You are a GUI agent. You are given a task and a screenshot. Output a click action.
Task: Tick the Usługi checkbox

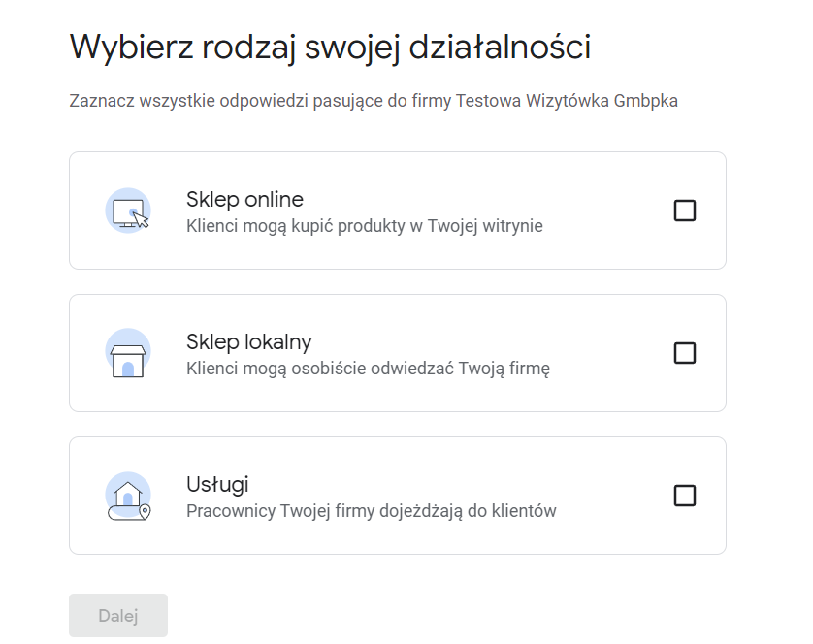click(x=684, y=496)
